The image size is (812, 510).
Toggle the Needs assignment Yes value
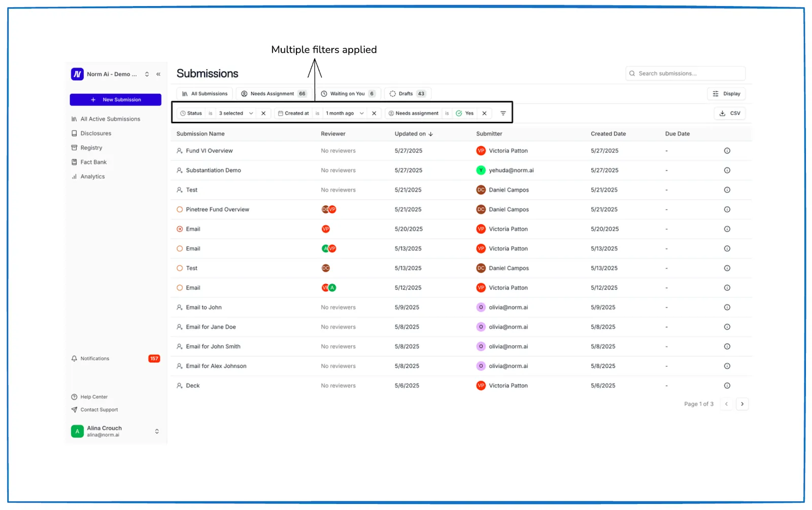[x=465, y=113]
